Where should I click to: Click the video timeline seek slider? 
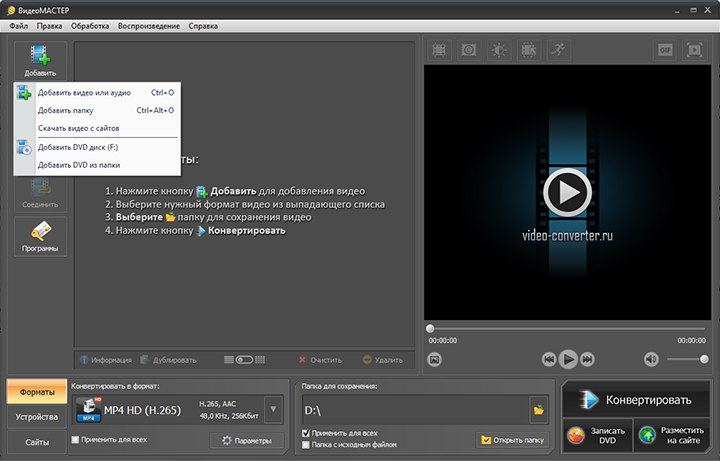[568, 328]
